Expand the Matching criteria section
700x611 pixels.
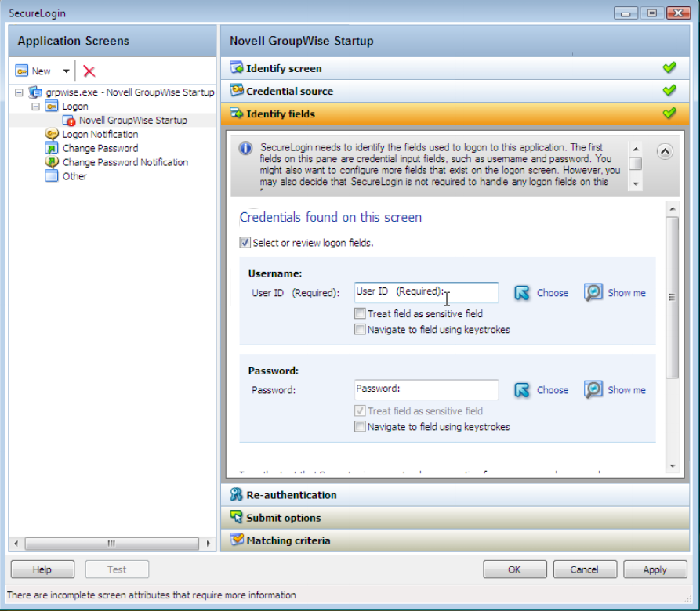[455, 540]
